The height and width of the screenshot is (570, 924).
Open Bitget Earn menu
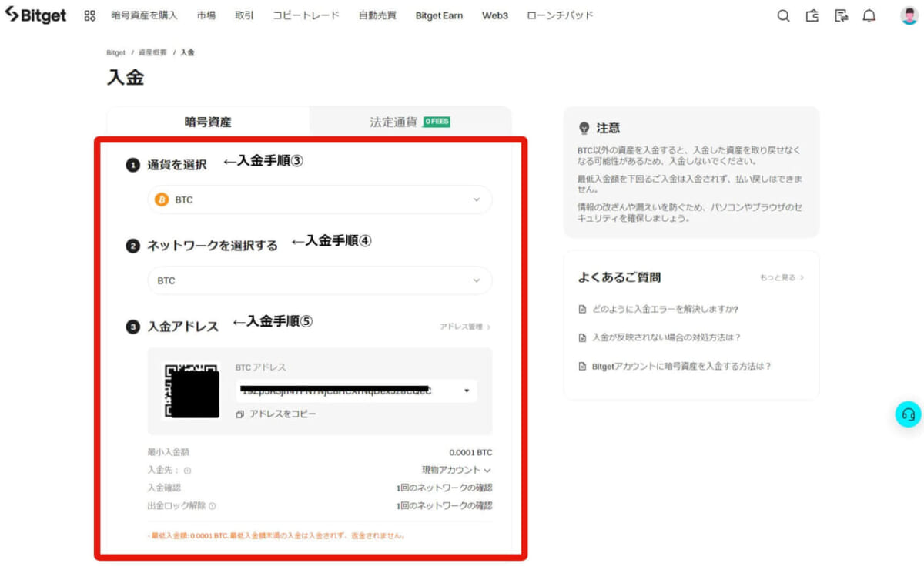pos(439,15)
